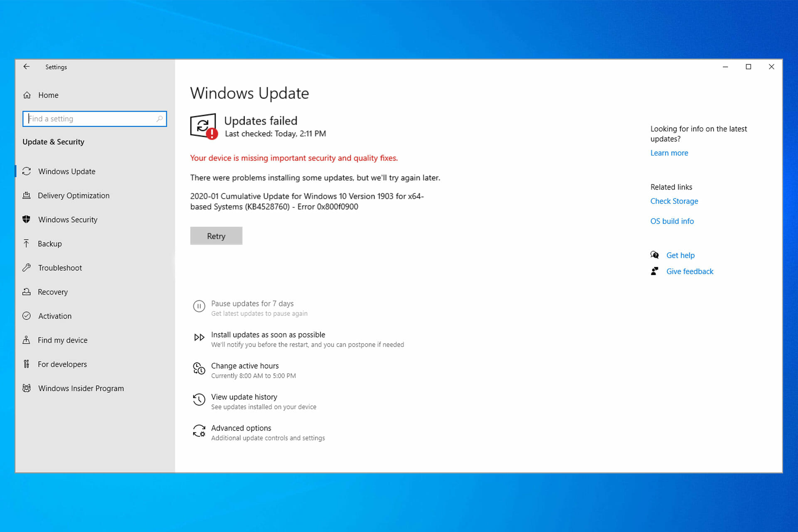Focus the Find a setting search box
798x532 pixels.
95,119
